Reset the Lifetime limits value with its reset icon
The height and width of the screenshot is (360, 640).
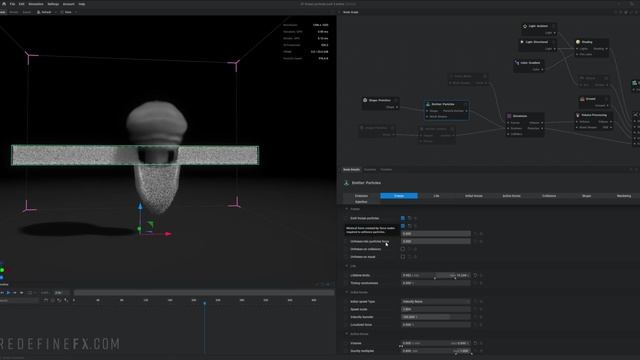[475, 276]
